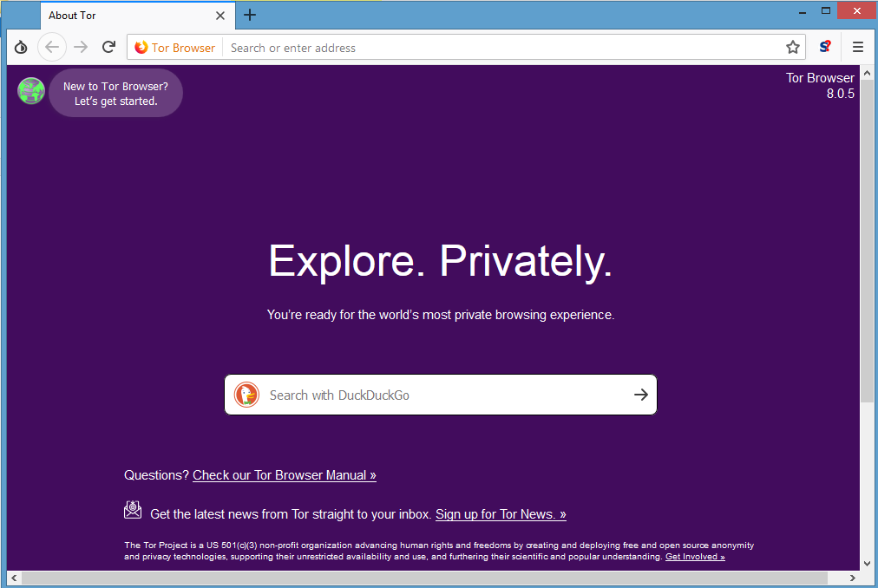The height and width of the screenshot is (588, 878).
Task: Reload the current page
Action: (108, 48)
